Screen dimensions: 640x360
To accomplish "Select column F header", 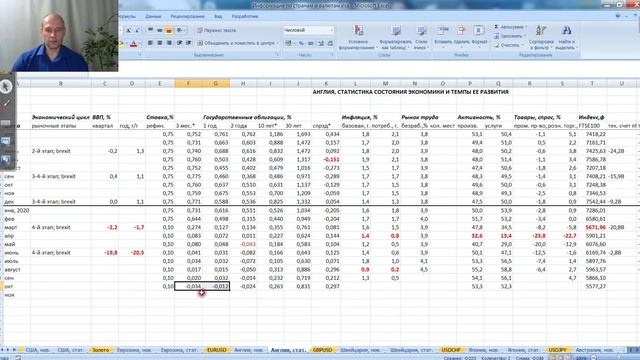I will tap(188, 84).
